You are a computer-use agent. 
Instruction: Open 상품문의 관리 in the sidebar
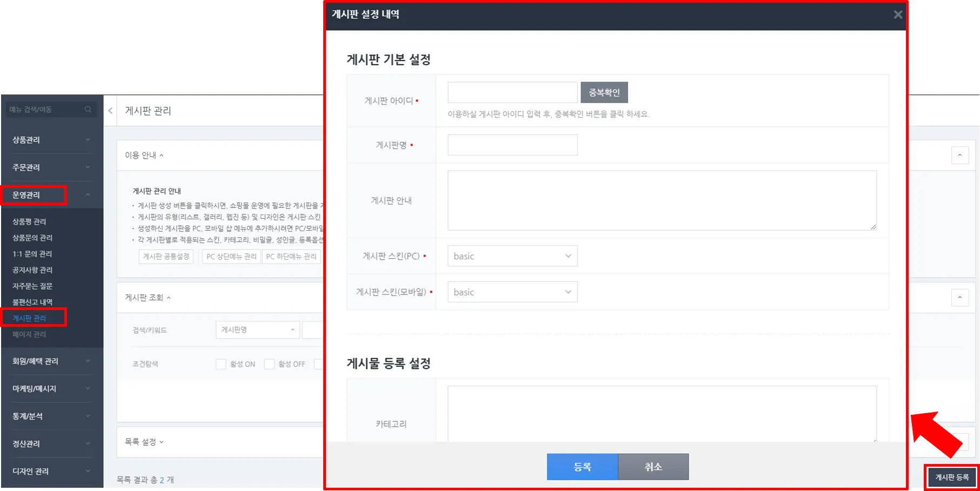(32, 238)
